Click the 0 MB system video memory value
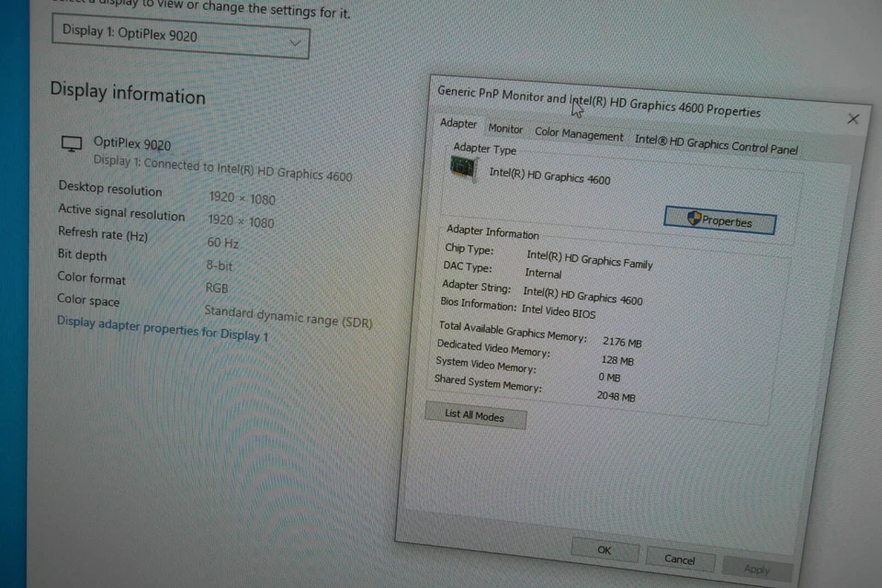Screen dimensions: 882x588 pos(609,377)
